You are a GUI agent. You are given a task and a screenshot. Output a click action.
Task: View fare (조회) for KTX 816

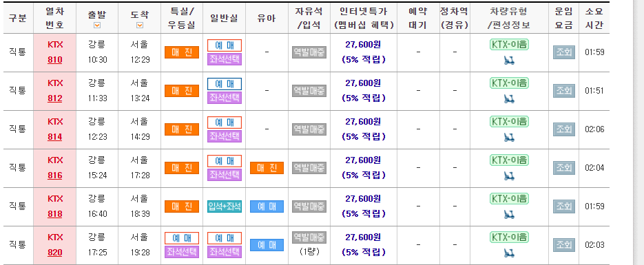pyautogui.click(x=564, y=168)
